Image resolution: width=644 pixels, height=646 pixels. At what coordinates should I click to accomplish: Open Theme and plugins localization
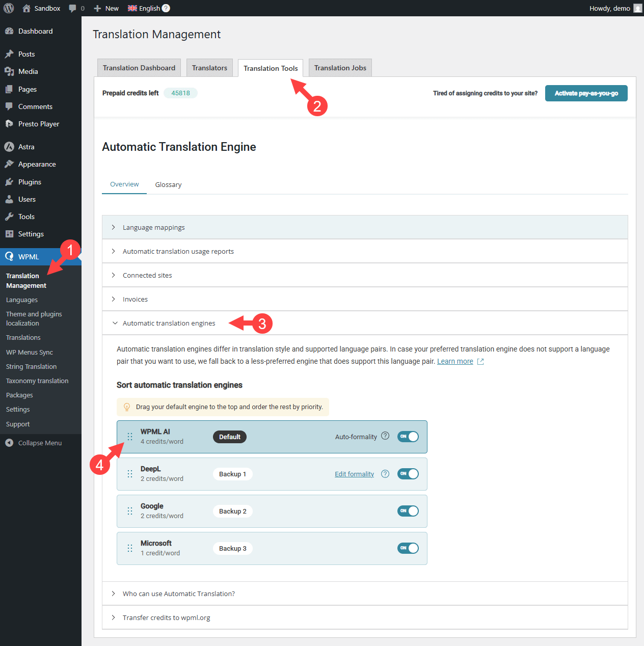coord(34,319)
